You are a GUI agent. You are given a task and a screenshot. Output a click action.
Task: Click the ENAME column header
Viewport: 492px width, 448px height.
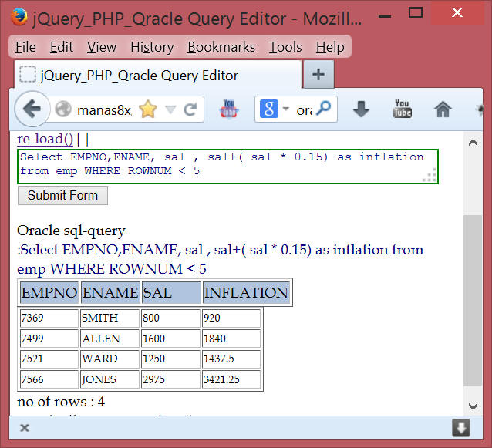coord(110,293)
